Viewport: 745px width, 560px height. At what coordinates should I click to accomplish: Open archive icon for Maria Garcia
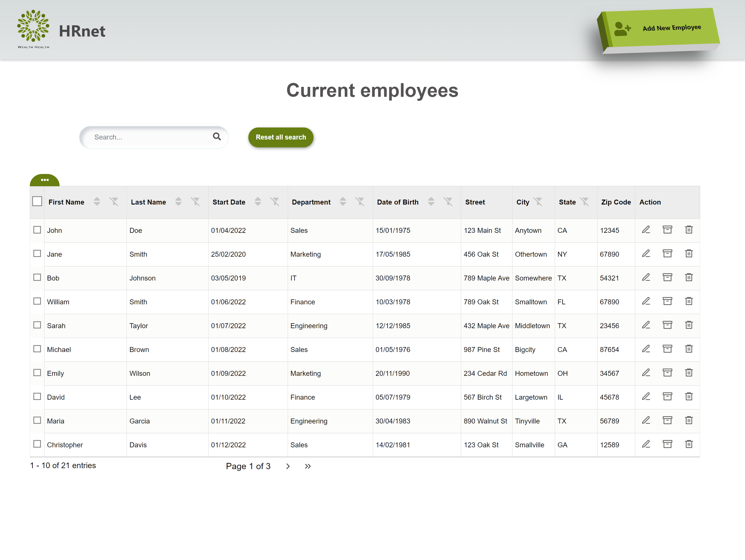pyautogui.click(x=667, y=420)
